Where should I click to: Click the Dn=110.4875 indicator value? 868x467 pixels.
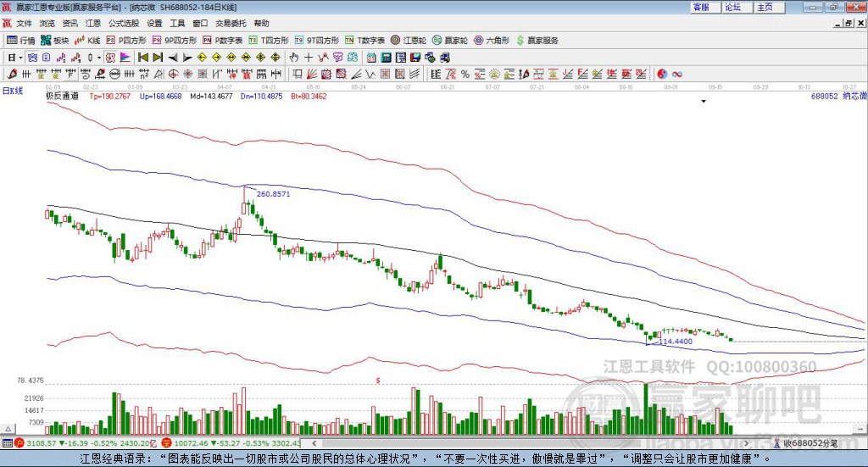[x=261, y=96]
